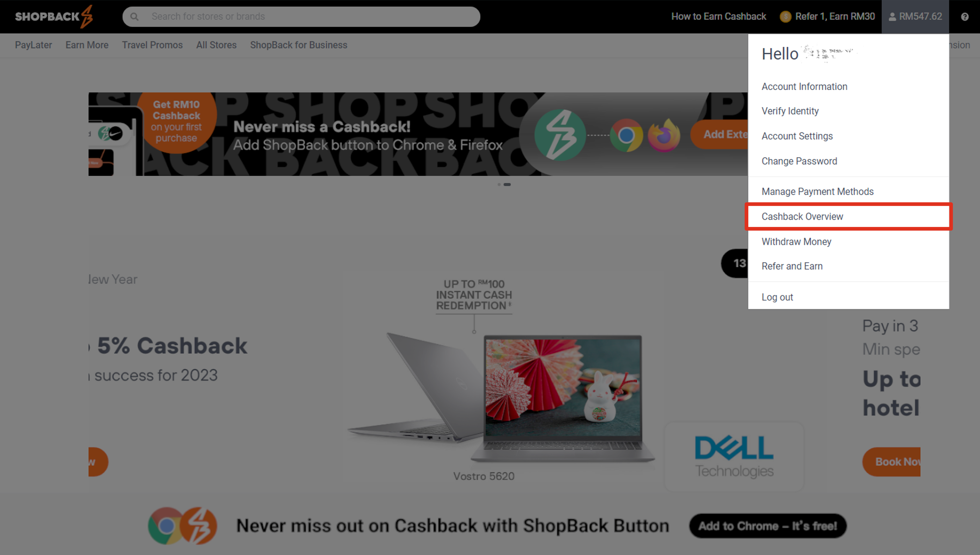Click the green ShopBack button icon
Viewport: 980px width, 555px height.
pos(560,135)
